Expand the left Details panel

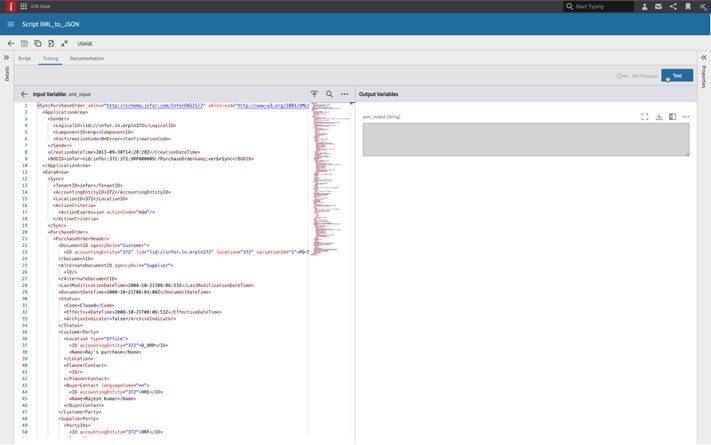pyautogui.click(x=6, y=58)
